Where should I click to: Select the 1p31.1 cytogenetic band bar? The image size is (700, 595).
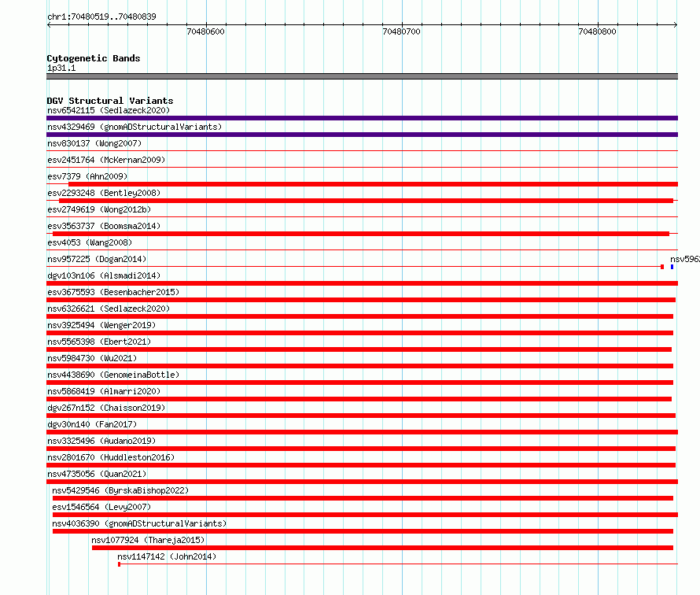tap(362, 76)
